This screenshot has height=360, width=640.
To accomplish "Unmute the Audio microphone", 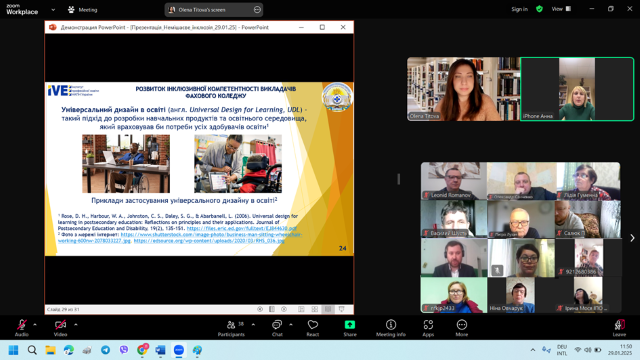I will pos(22,328).
